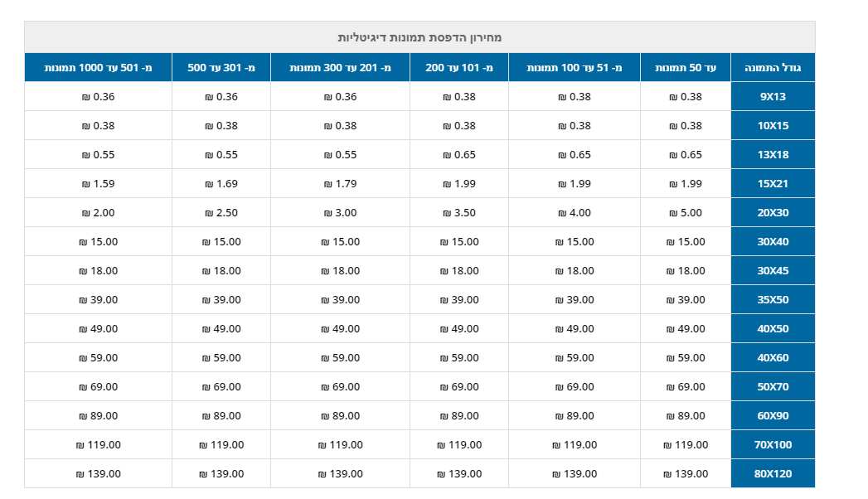
Task: Click the 35X50 size row label
Action: [773, 300]
